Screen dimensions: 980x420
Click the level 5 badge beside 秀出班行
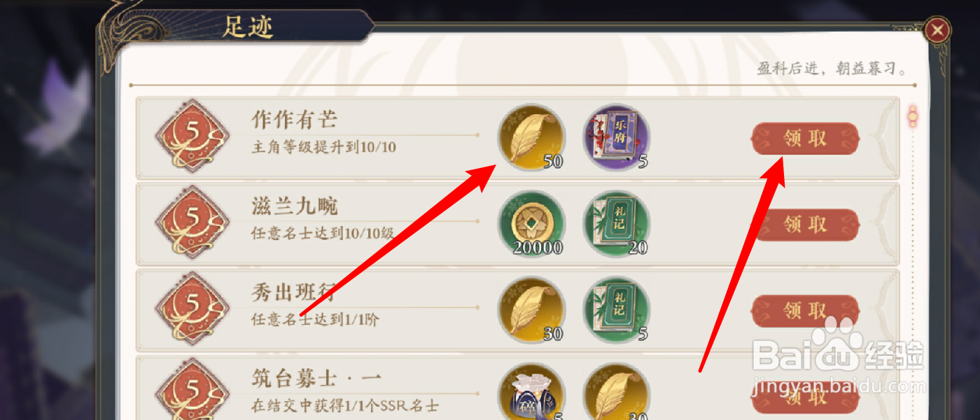pos(192,310)
